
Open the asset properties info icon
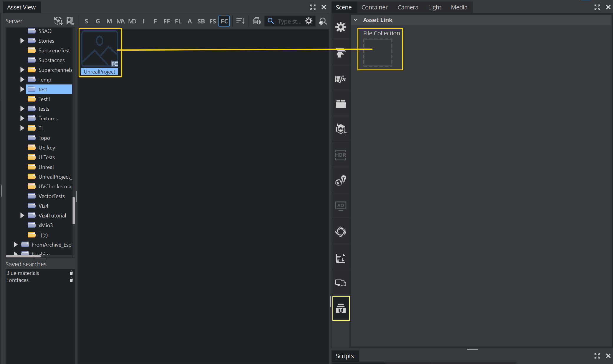(x=257, y=21)
